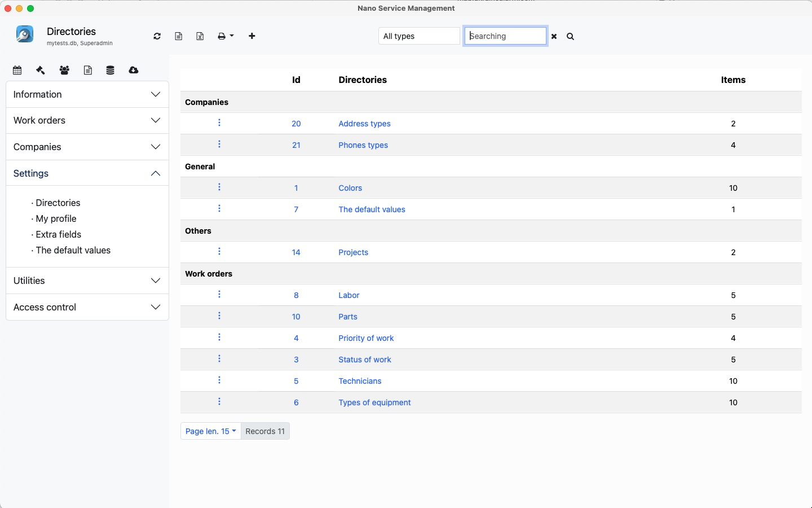Expand the Utilities section
The image size is (812, 508).
[87, 281]
